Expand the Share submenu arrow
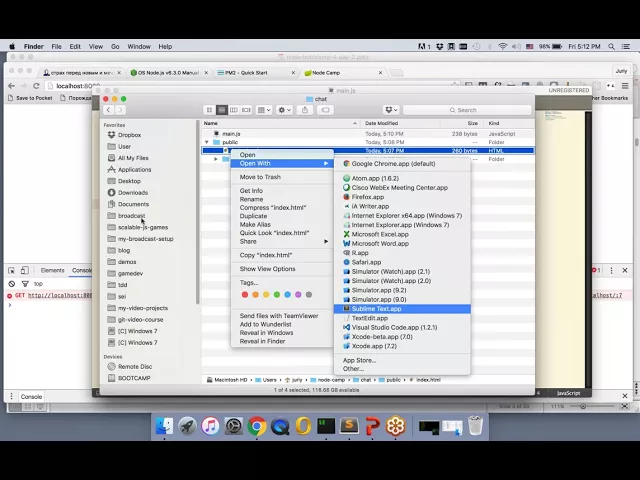The height and width of the screenshot is (480, 640). click(x=326, y=241)
